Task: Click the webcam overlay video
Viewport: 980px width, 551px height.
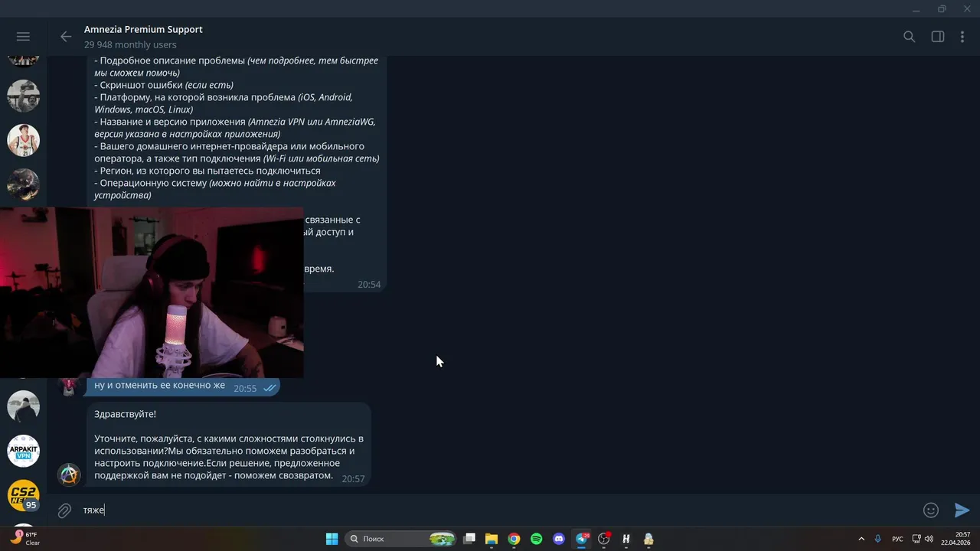Action: [152, 292]
